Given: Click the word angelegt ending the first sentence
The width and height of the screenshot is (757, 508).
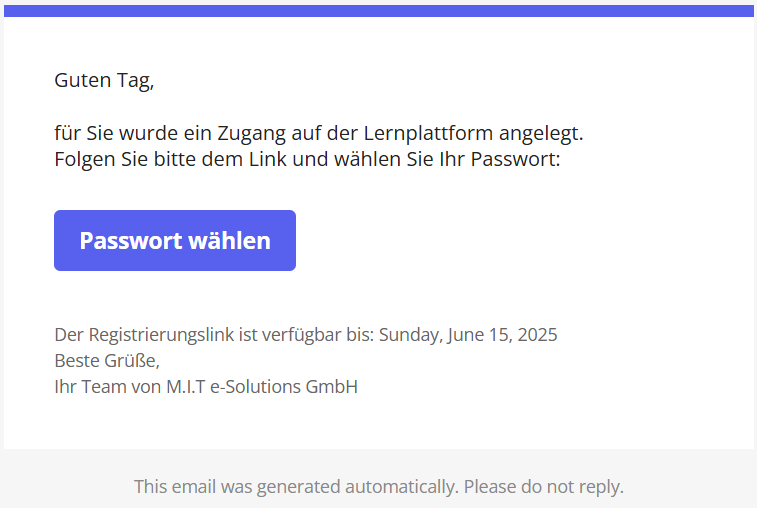Looking at the screenshot, I should tap(541, 133).
